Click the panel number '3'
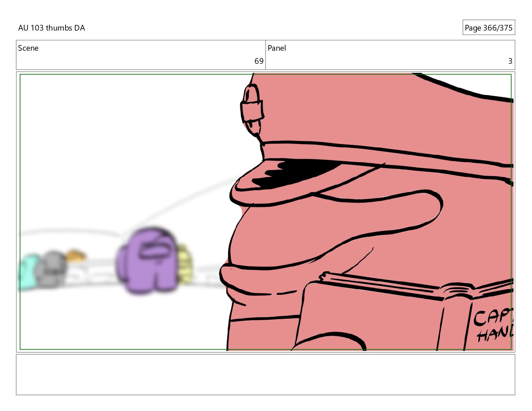Screen dimensions: 532x411 pos(510,61)
